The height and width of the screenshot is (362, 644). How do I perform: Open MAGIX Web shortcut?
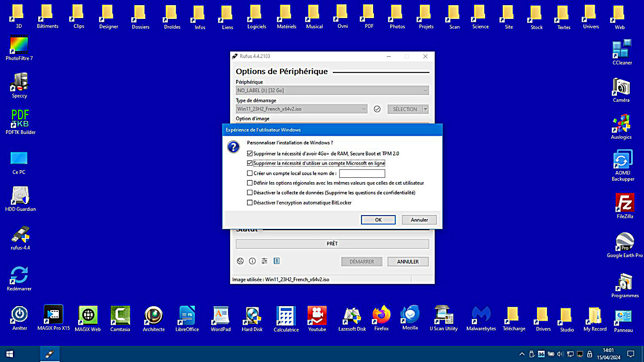point(88,319)
